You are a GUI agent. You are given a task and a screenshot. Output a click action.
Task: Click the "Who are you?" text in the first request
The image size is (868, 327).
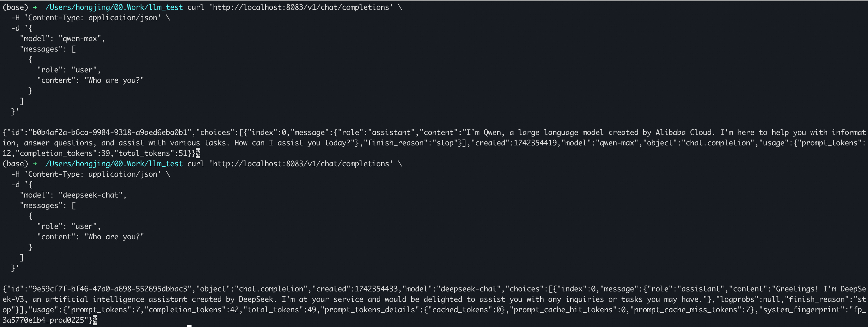coord(114,80)
